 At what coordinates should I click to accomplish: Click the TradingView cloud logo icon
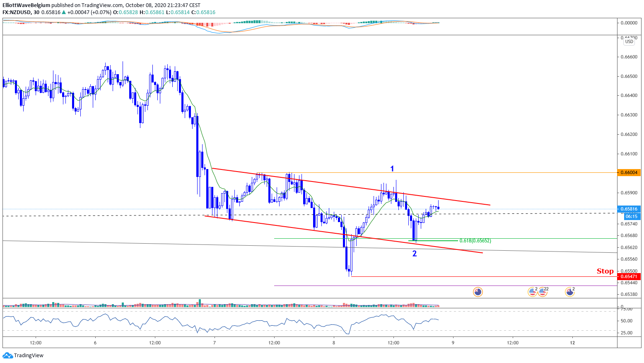click(x=7, y=356)
